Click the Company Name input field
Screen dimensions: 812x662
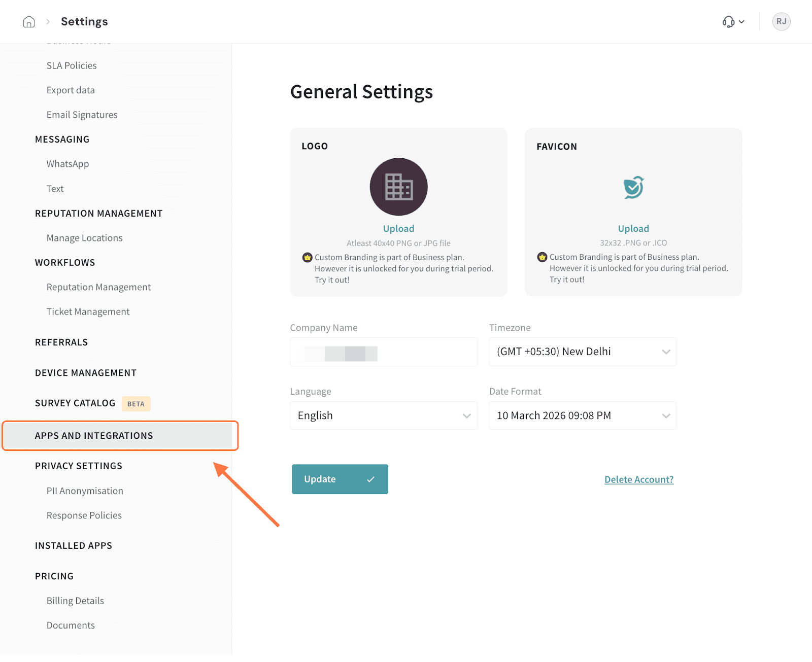click(x=383, y=352)
